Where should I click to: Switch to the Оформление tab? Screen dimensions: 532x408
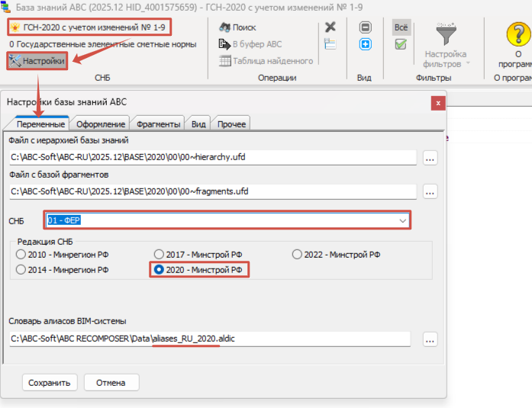click(101, 124)
